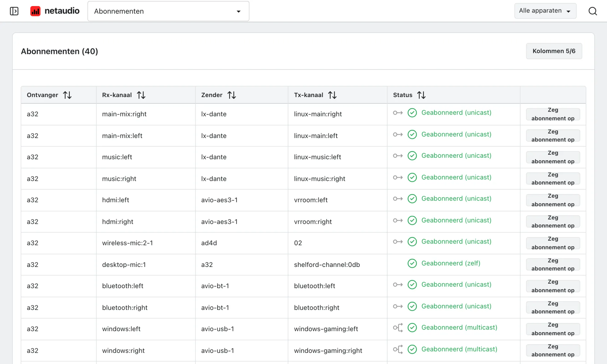Image resolution: width=607 pixels, height=364 pixels.
Task: Click the Status column header label
Action: click(403, 95)
